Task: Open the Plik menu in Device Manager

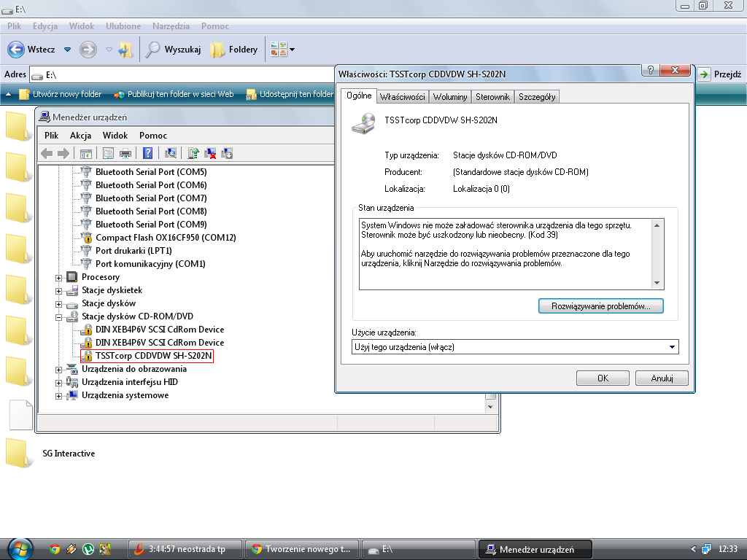Action: pyautogui.click(x=52, y=135)
